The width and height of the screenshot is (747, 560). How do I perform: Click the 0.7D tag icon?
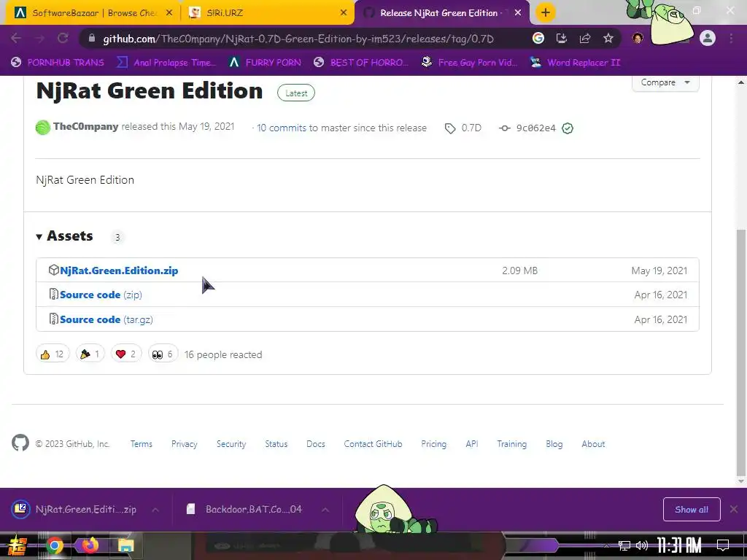pos(449,128)
